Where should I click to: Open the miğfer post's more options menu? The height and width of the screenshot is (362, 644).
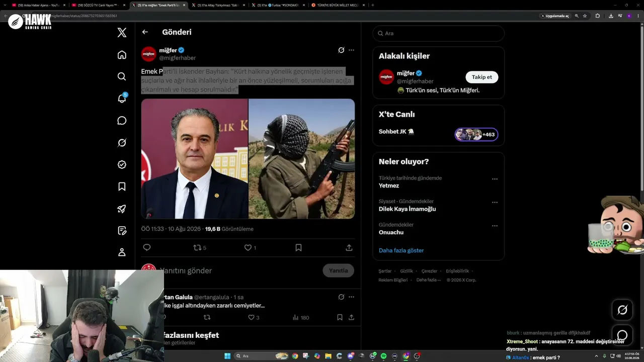point(351,50)
